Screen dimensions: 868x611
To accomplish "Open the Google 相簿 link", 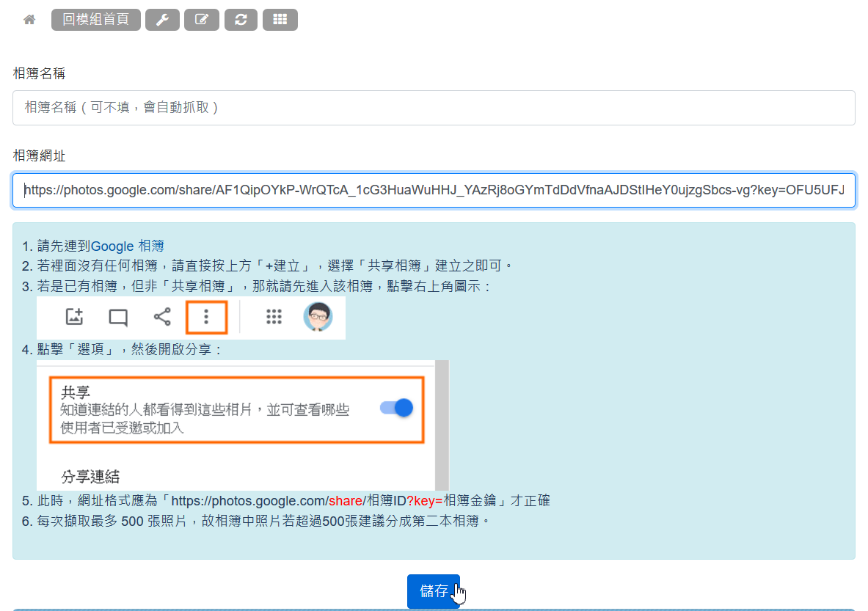I will 127,246.
